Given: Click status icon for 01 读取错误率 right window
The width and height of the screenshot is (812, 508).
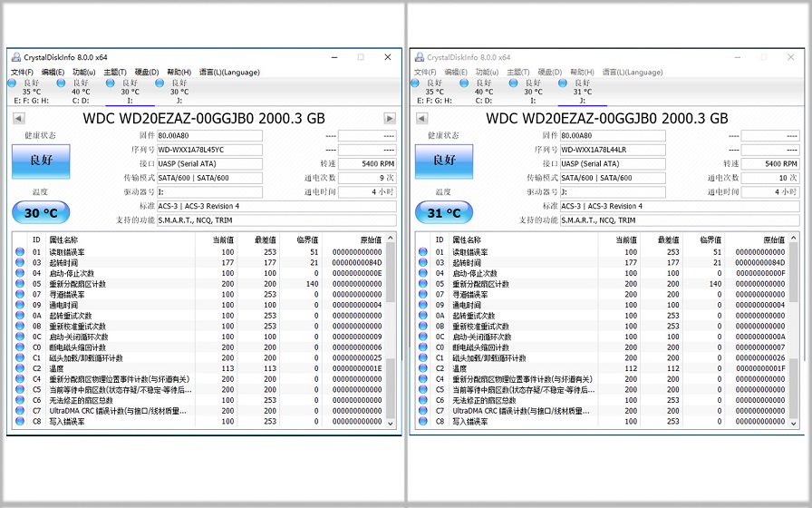Looking at the screenshot, I should [423, 252].
